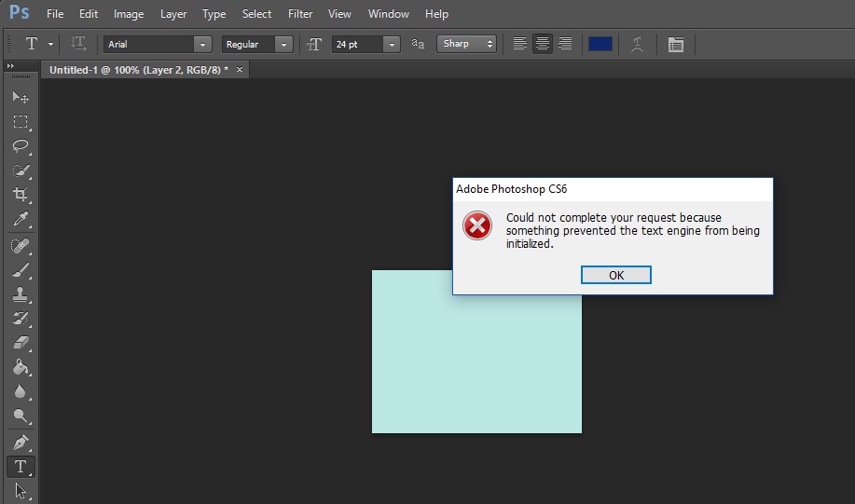Enable left align text
Image resolution: width=855 pixels, height=504 pixels.
tap(520, 44)
